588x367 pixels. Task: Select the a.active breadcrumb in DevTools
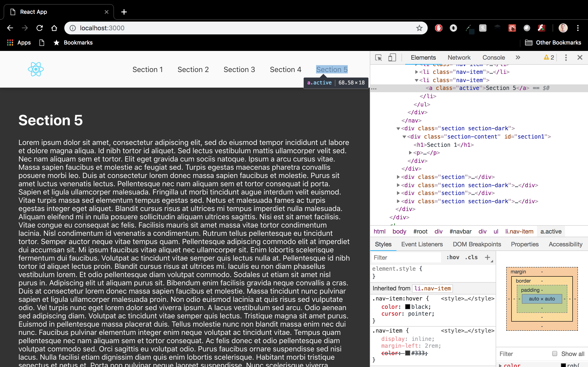click(551, 231)
